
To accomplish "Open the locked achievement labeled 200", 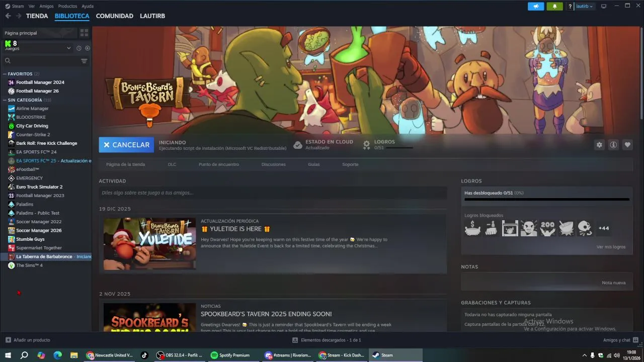I will (x=547, y=228).
